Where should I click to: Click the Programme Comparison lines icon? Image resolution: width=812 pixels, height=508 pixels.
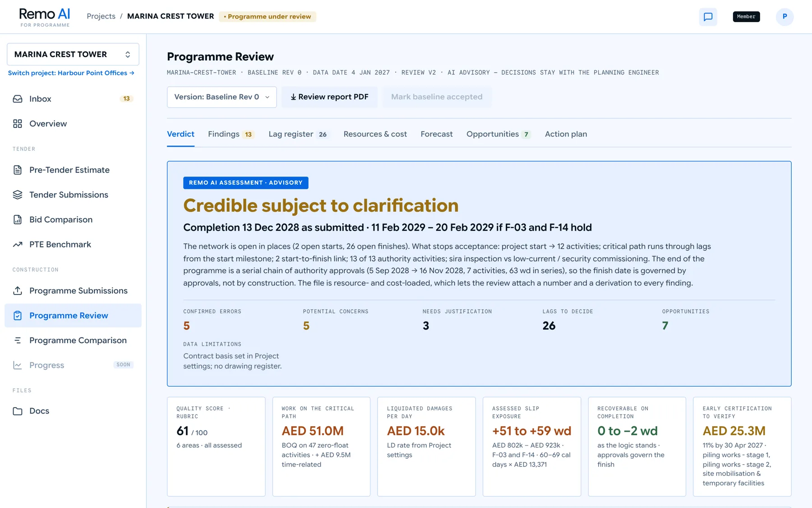click(18, 340)
